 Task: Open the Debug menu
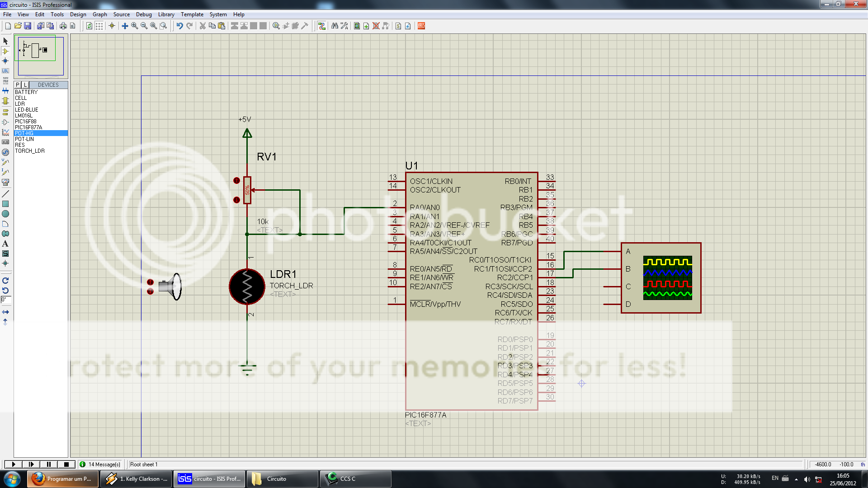point(143,14)
